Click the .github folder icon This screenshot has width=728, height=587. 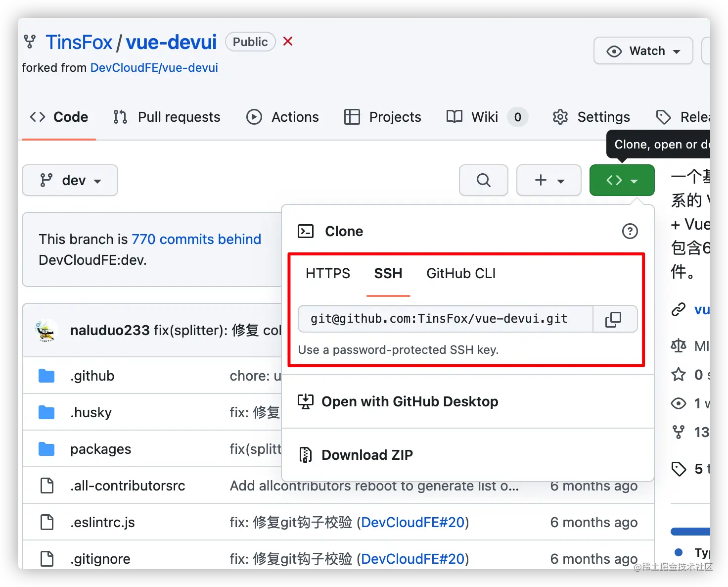coord(46,376)
